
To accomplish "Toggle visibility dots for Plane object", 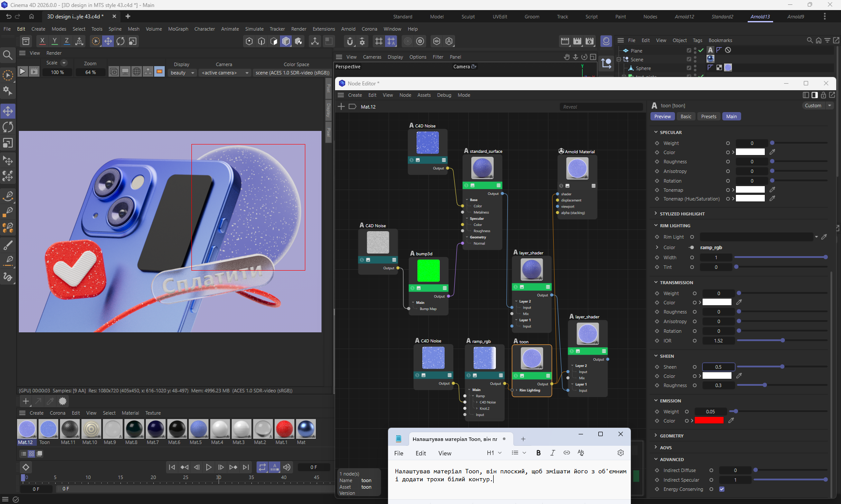I will click(x=695, y=50).
